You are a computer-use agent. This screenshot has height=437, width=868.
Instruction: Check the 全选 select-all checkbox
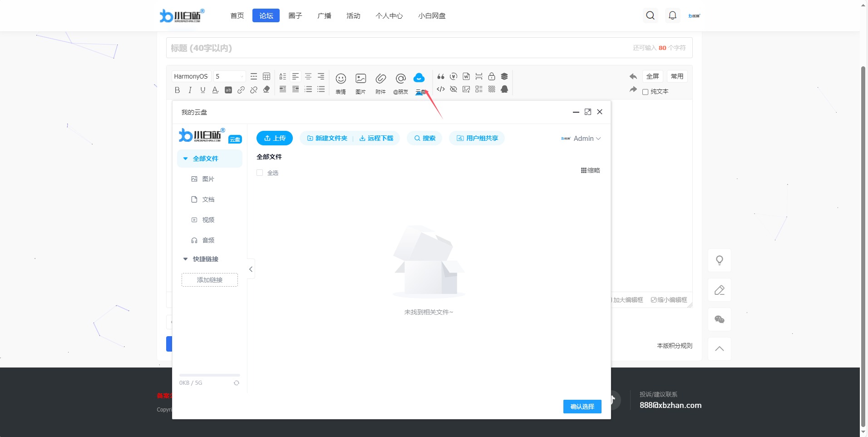(260, 173)
